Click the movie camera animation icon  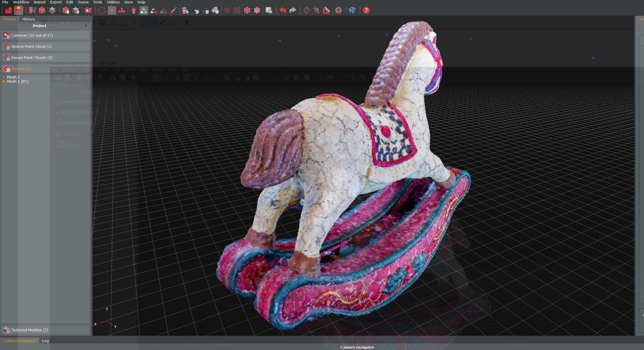(185, 10)
